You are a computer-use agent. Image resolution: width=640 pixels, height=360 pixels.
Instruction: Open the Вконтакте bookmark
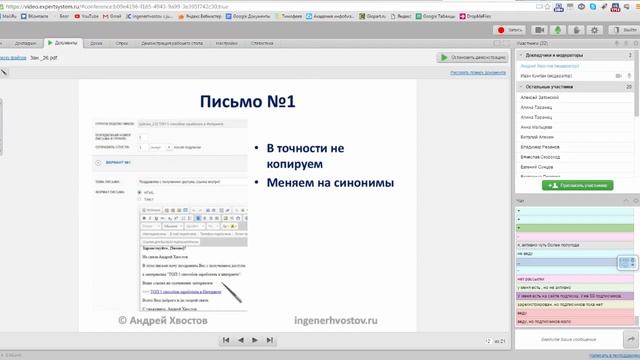click(35, 16)
